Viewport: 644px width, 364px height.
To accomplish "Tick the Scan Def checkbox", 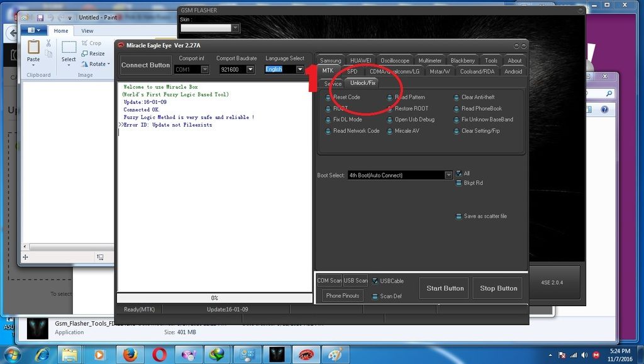I will tap(375, 296).
